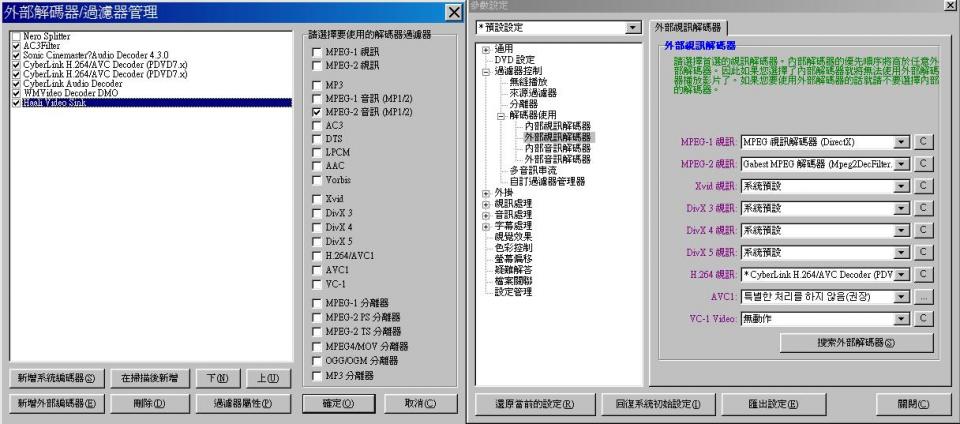
Task: Open 過濾器屬性(P) filter properties
Action: (244, 404)
